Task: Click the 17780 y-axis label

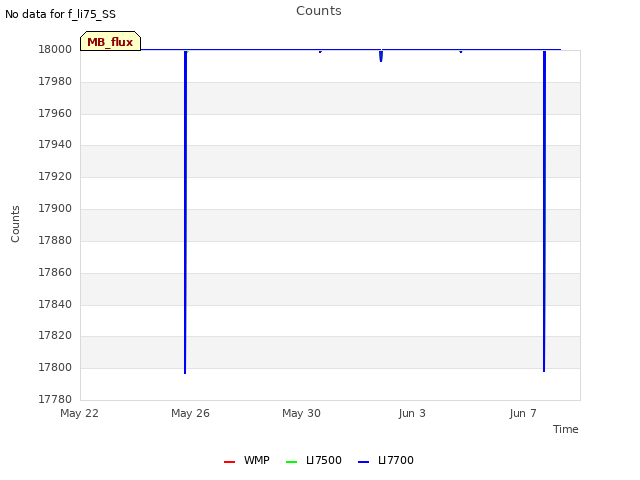Action: click(x=55, y=399)
